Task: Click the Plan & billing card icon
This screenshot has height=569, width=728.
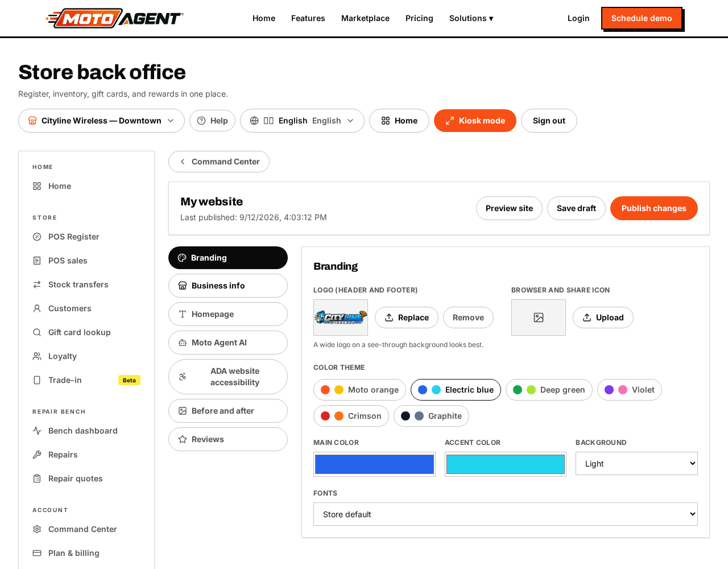Action: coord(37,553)
